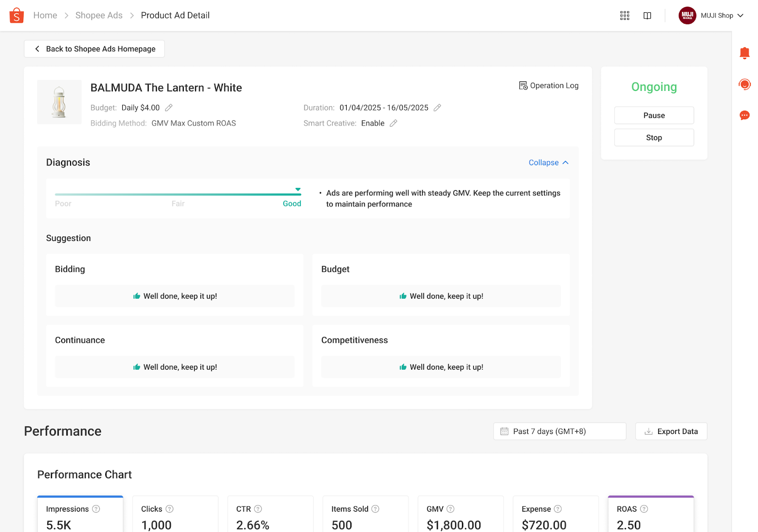758x532 pixels.
Task: Edit the Smart Creative pencil icon
Action: tap(393, 123)
